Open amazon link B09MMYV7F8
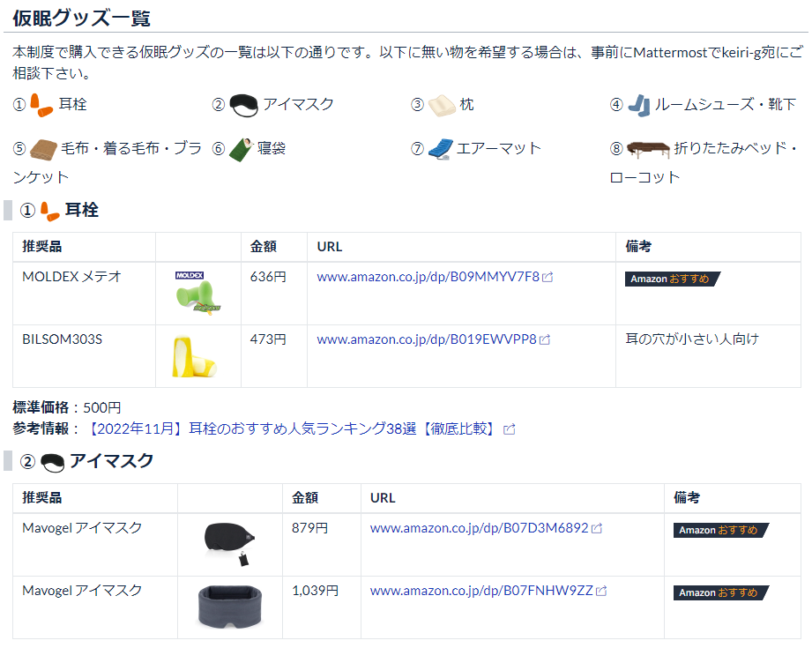Viewport: 812px width, 648px height. coord(428,277)
